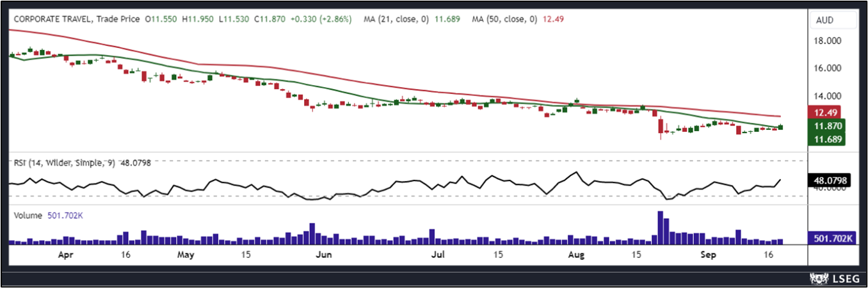Click the 48.0798 RSI value label
The height and width of the screenshot is (288, 868).
click(830, 180)
